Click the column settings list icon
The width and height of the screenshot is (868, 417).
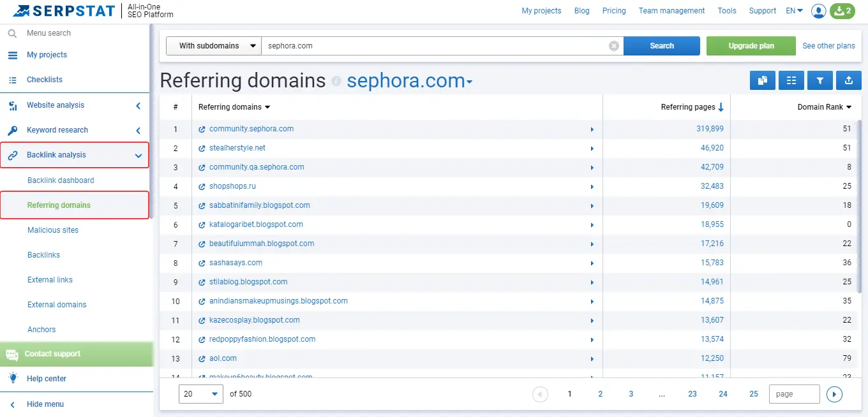click(x=791, y=80)
